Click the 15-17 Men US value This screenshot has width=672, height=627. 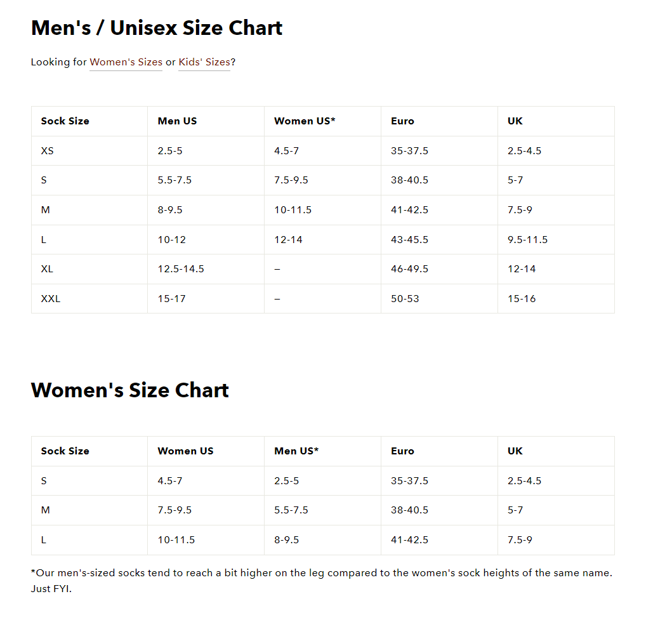click(x=171, y=298)
